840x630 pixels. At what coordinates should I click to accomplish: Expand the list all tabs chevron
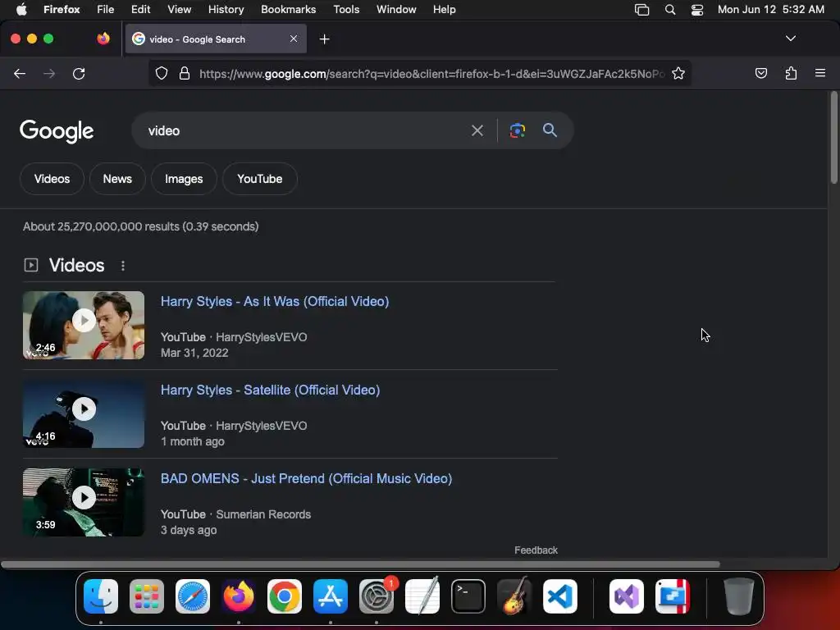click(790, 39)
